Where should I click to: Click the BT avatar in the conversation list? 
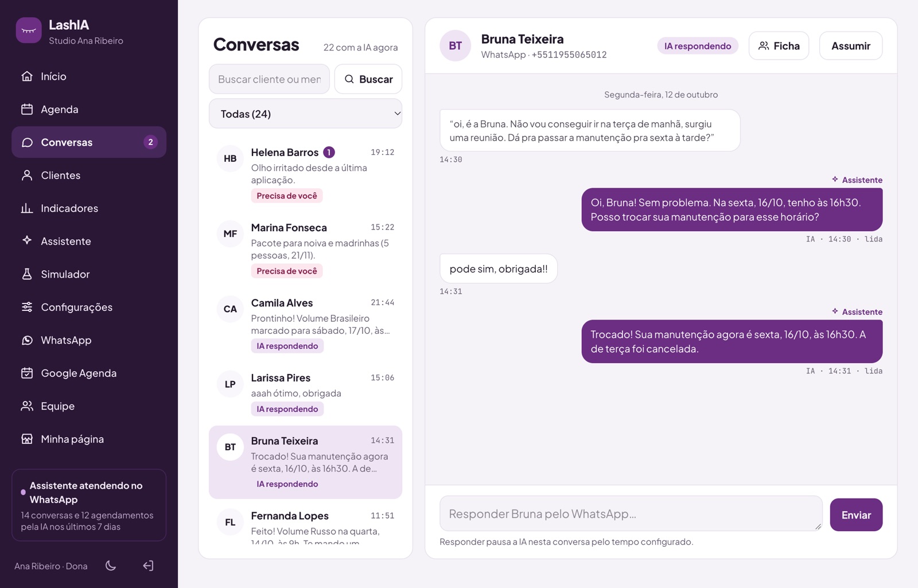coord(230,447)
